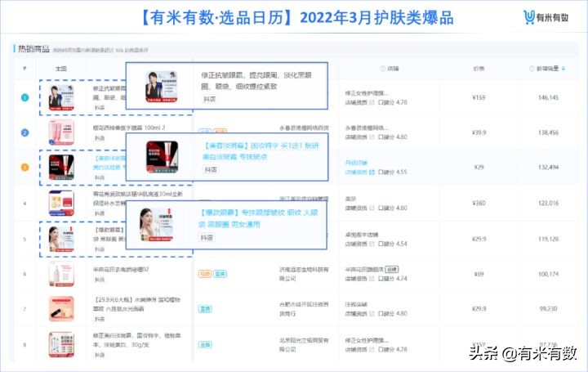The image size is (588, 372).
Task: Click the 主图 column header
Action: coord(61,69)
